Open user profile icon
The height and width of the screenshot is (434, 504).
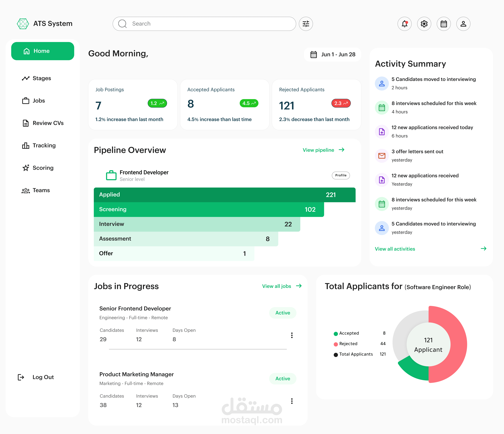(x=463, y=24)
